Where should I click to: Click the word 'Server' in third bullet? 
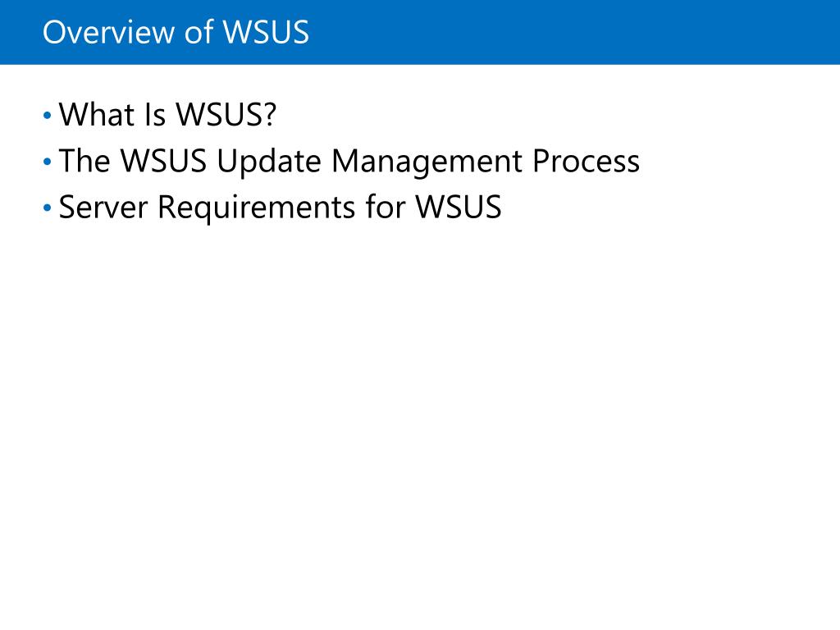point(103,208)
